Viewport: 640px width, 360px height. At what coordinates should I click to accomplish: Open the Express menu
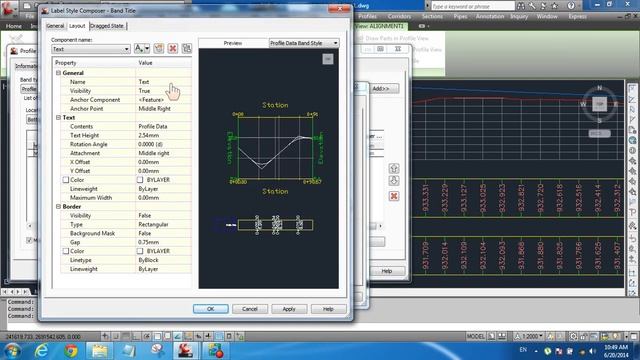point(577,16)
